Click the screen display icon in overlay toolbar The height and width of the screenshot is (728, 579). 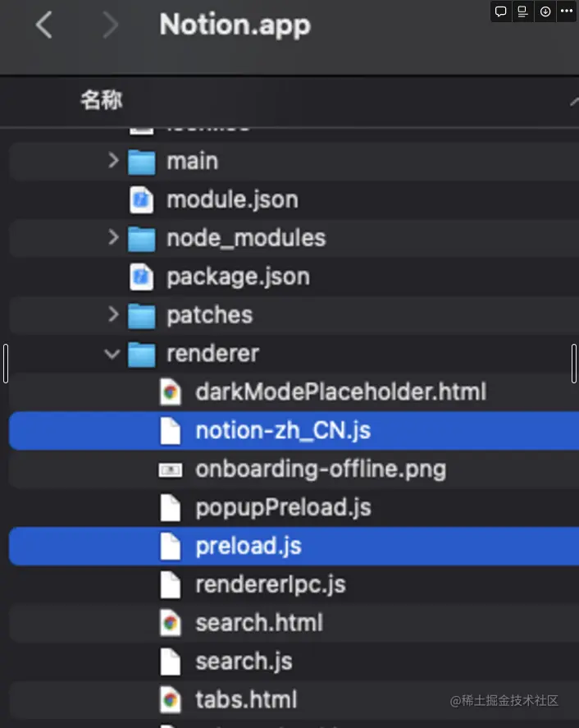pyautogui.click(x=523, y=11)
